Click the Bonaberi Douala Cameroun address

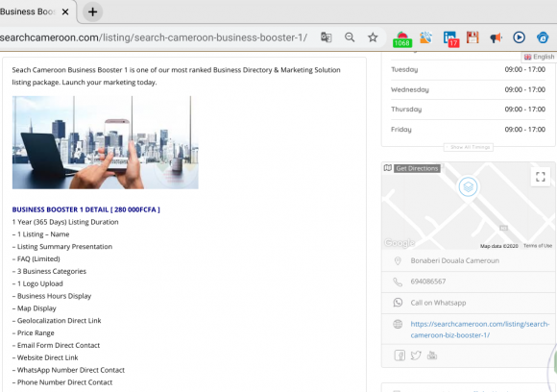click(454, 260)
